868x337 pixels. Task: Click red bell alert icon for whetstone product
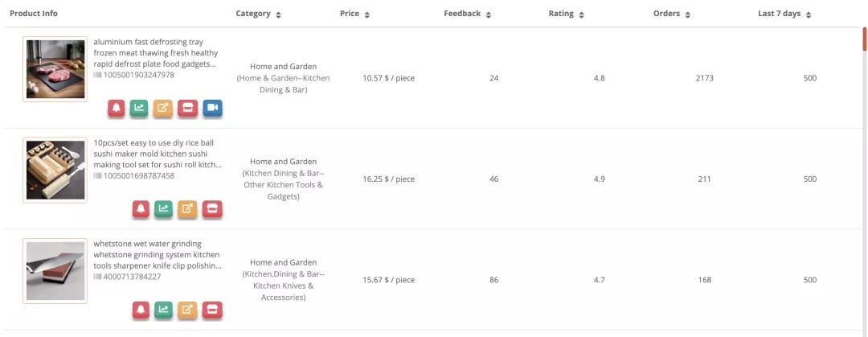[141, 310]
